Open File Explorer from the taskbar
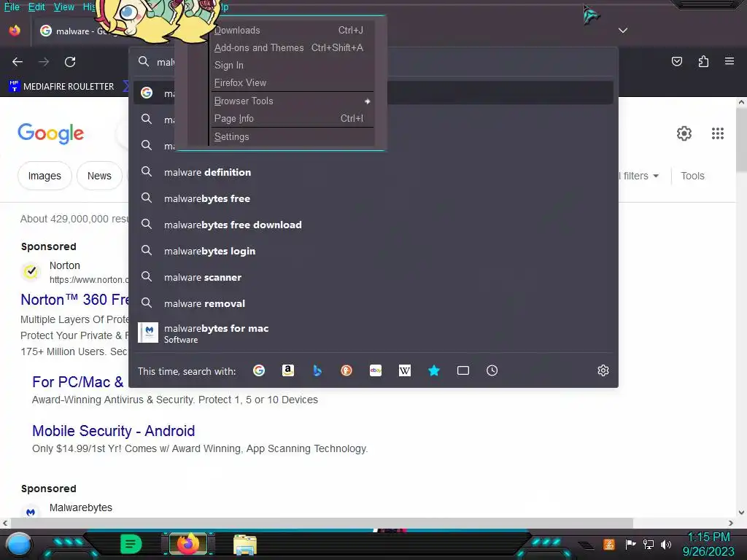The width and height of the screenshot is (747, 560). point(245,545)
